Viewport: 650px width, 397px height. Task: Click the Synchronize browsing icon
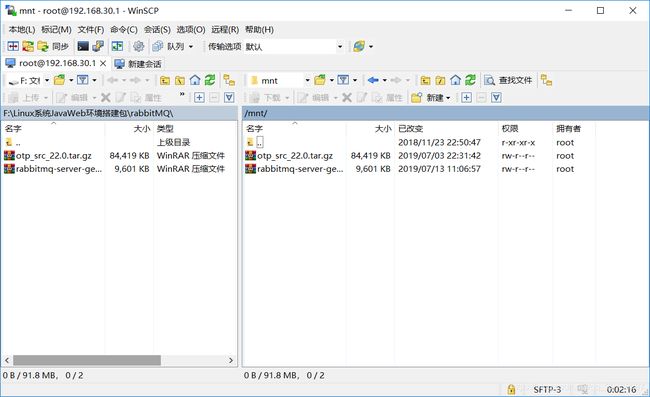click(28, 46)
